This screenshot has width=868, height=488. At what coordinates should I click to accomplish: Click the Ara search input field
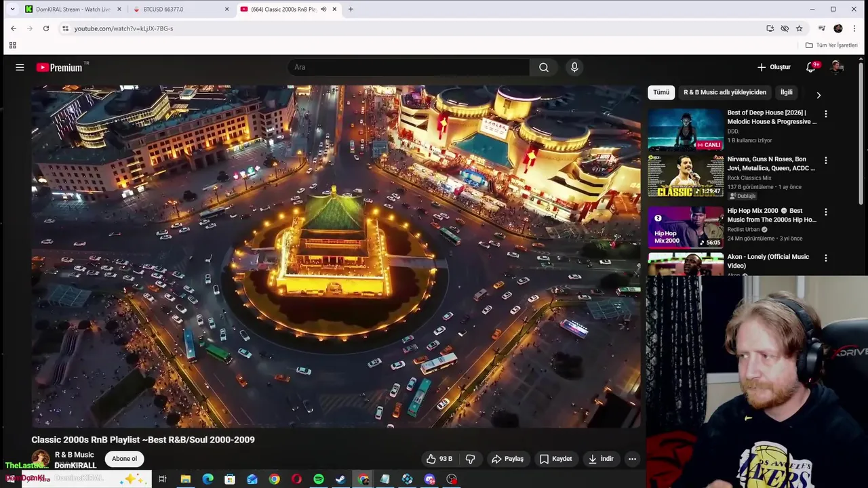pyautogui.click(x=409, y=67)
